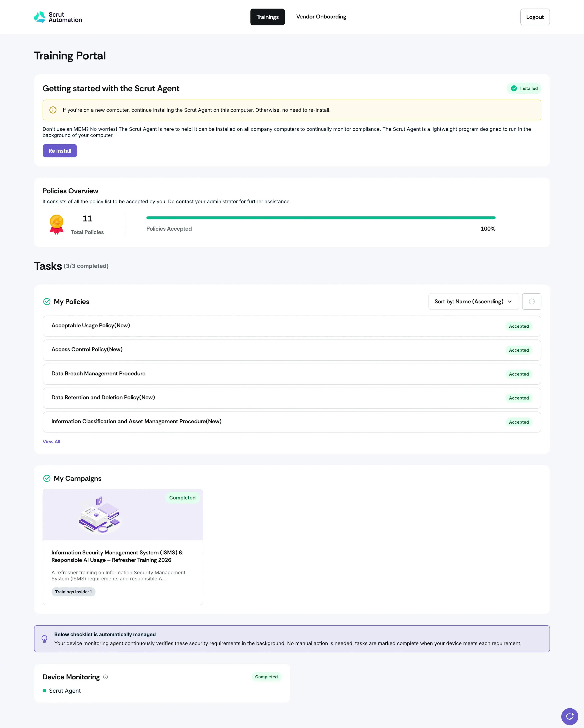Image resolution: width=584 pixels, height=728 pixels.
Task: Click the Trainings Inside: 1 tag
Action: point(73,592)
